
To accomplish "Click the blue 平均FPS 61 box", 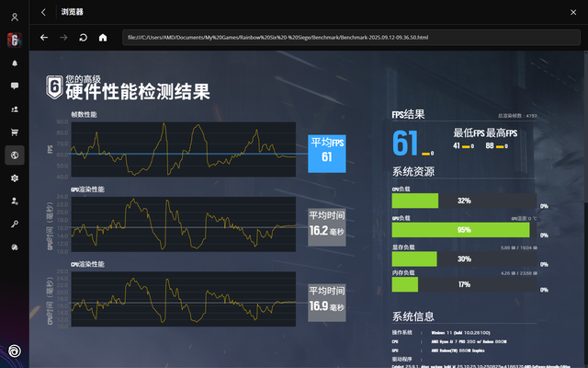I will (327, 154).
